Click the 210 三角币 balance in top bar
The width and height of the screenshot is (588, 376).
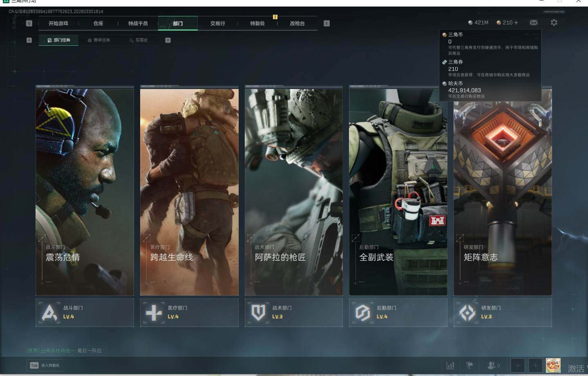pos(508,22)
